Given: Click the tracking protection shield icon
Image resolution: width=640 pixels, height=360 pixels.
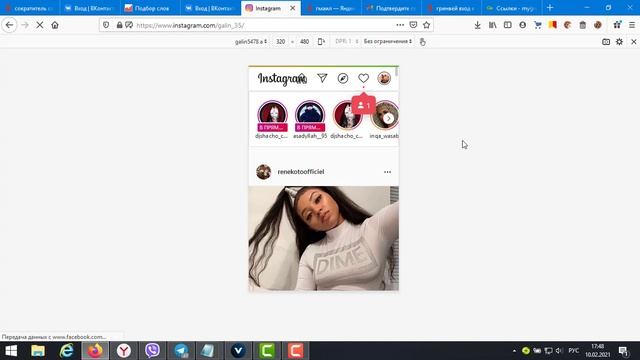Looking at the screenshot, I should 106,25.
